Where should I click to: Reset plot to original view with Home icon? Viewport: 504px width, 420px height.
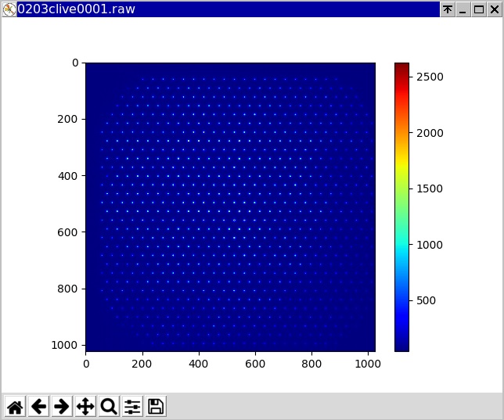[x=15, y=406]
